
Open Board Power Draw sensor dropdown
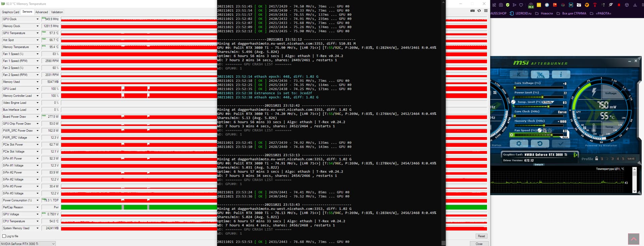[38, 117]
